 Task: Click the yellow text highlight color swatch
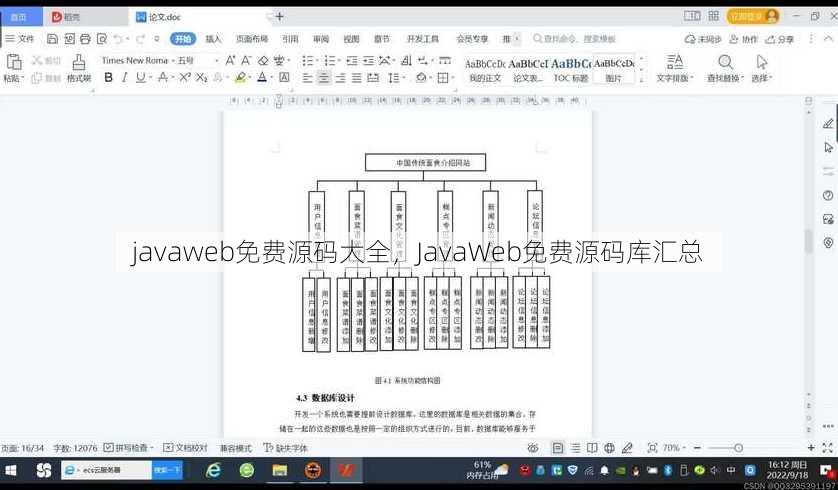[240, 78]
